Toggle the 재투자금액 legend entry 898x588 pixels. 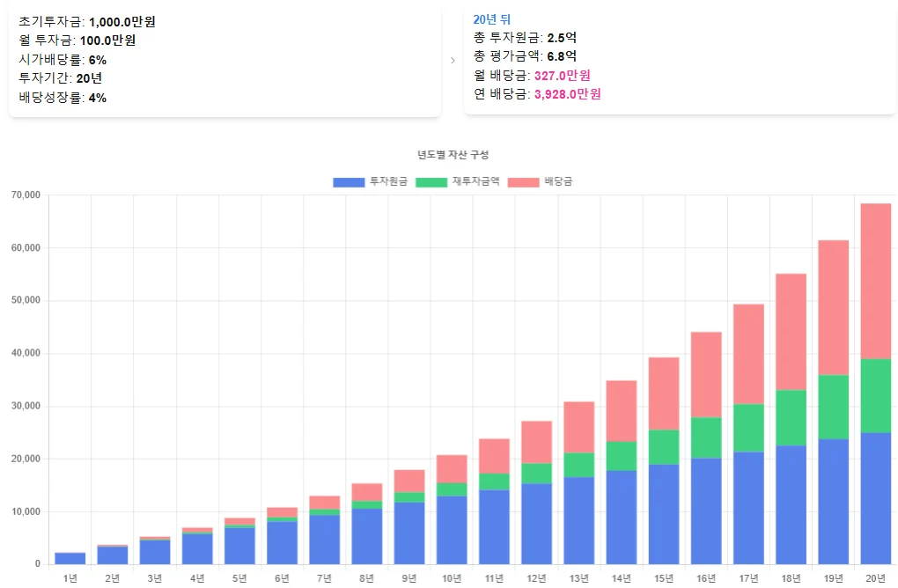474,181
